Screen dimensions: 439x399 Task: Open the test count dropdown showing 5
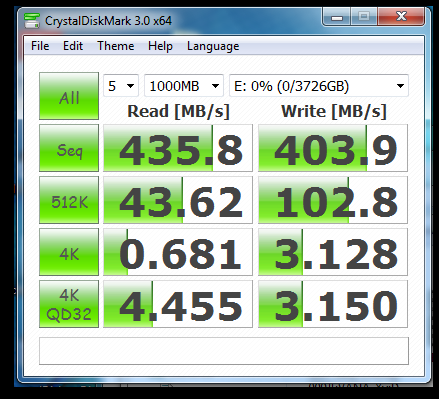(121, 86)
